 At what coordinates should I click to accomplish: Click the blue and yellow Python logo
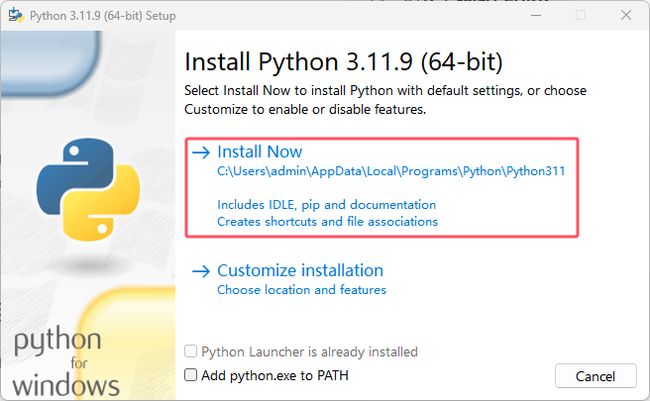[x=88, y=190]
